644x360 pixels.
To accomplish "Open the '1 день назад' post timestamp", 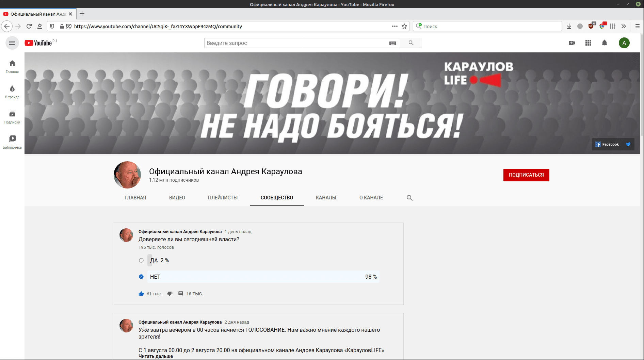I will click(x=238, y=232).
